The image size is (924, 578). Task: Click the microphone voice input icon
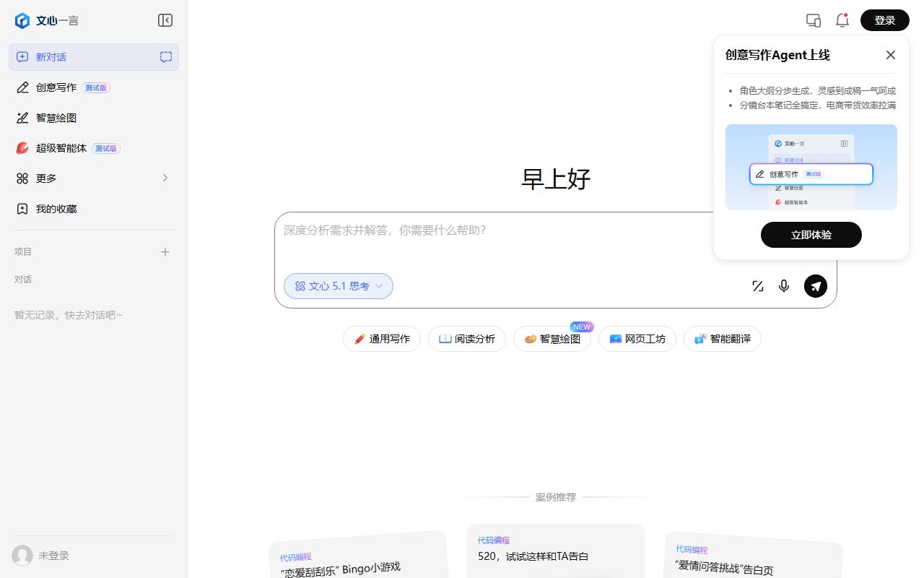[784, 286]
